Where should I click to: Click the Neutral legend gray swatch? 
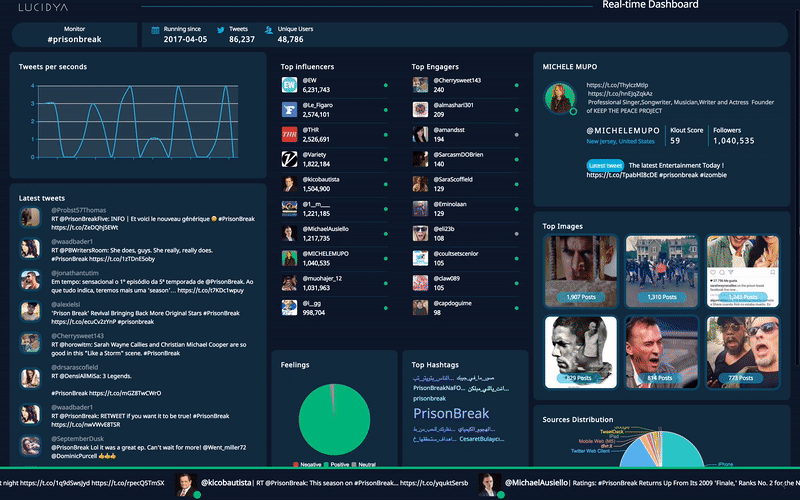pos(354,464)
